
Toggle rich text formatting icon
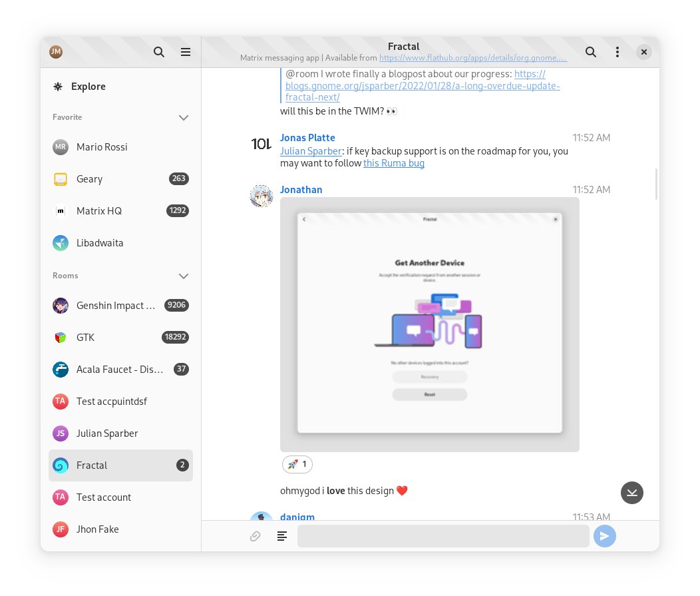(x=282, y=536)
